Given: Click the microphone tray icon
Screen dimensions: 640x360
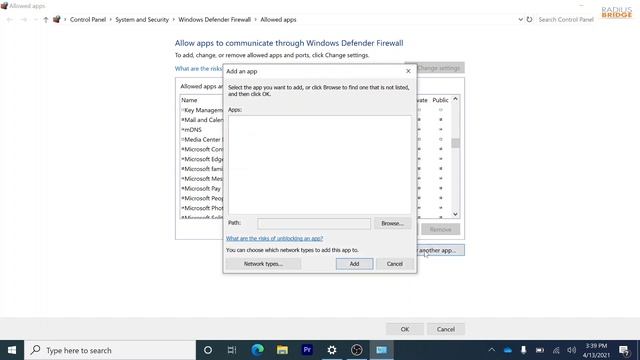Looking at the screenshot, I should coord(523,350).
